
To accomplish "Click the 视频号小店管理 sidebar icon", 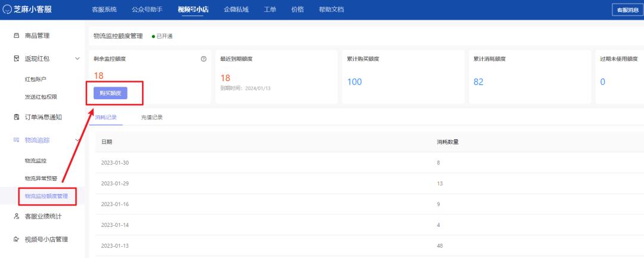I will [16, 239].
